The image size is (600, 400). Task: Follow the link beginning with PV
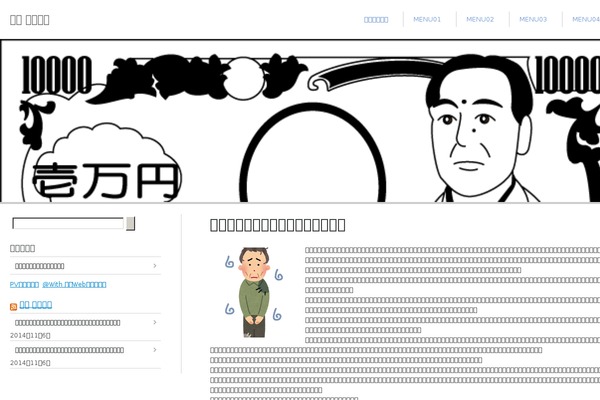24,284
